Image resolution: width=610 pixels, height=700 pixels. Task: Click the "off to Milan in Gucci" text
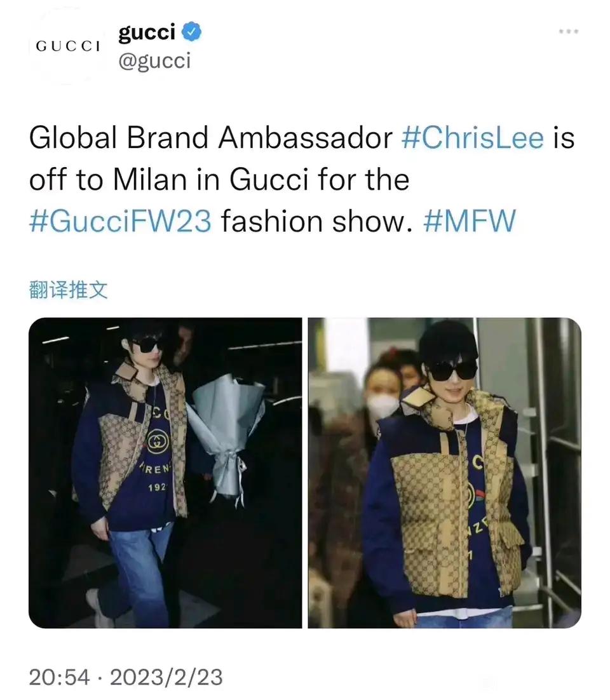169,180
